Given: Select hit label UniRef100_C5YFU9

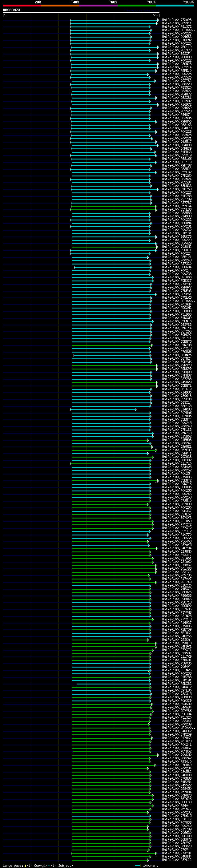Looking at the screenshot, I should pos(176,450).
